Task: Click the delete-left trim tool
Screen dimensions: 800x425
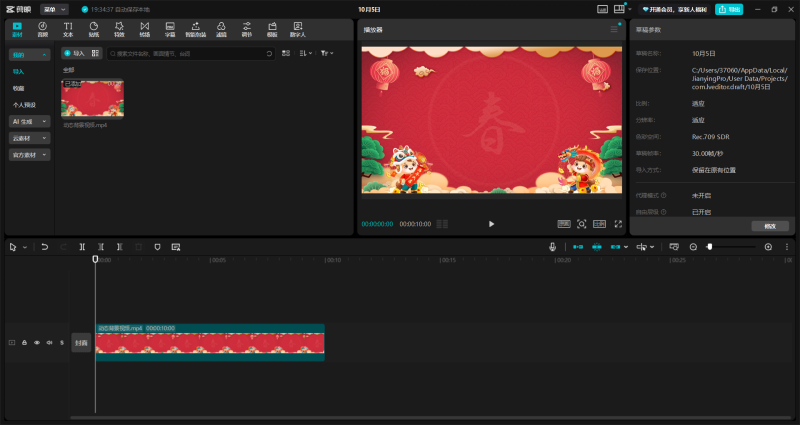Action: pyautogui.click(x=101, y=247)
